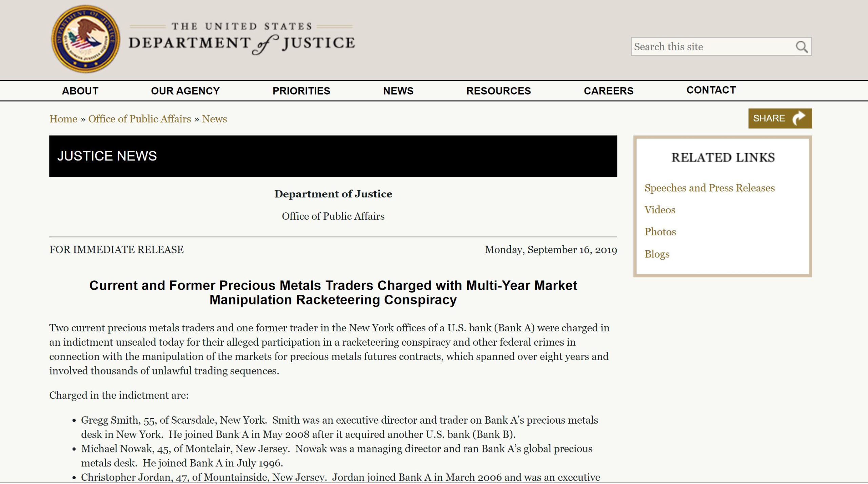
Task: Open the CONTACT navigation item
Action: (711, 90)
